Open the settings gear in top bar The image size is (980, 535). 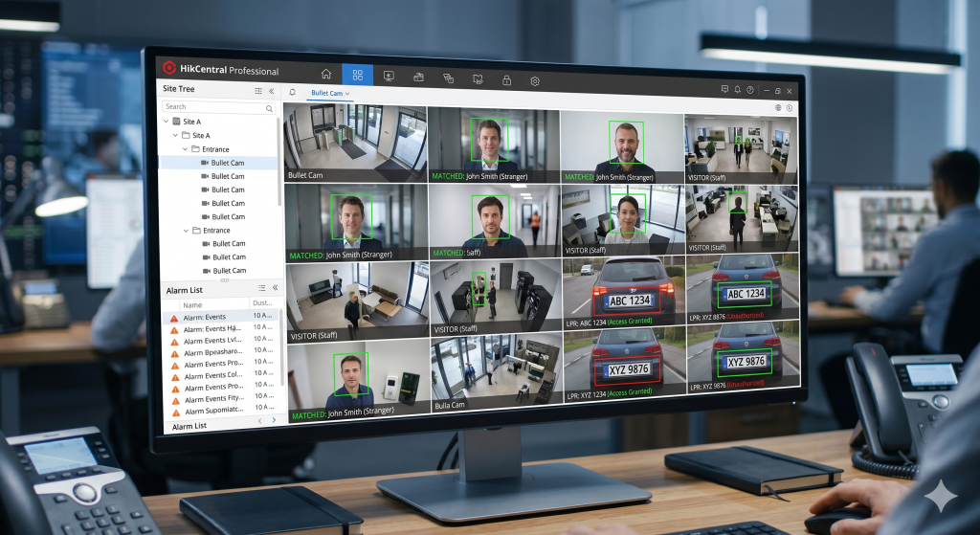tap(535, 81)
